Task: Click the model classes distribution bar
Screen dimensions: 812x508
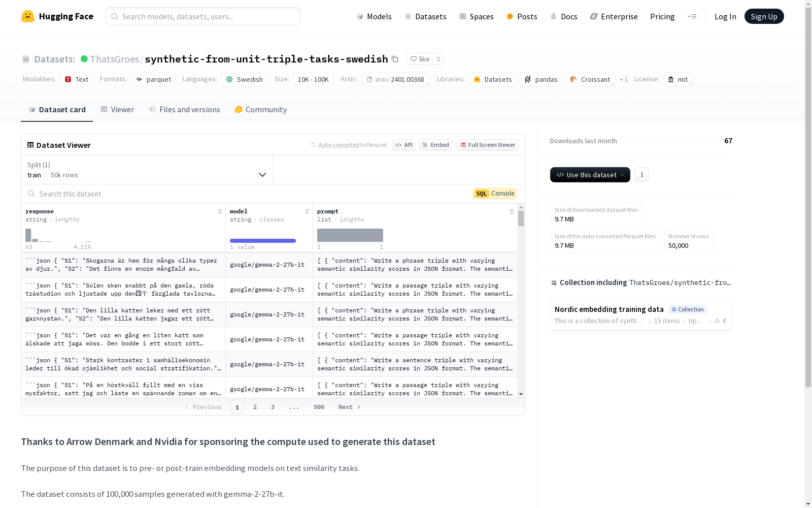Action: pos(263,241)
